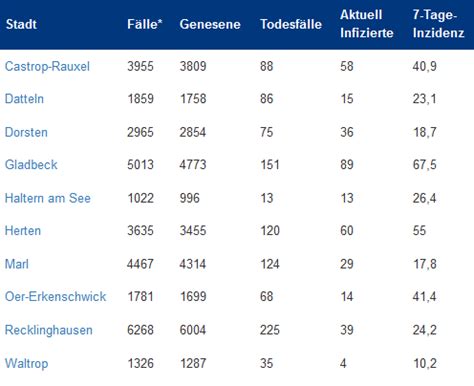Open the Marl city link

pos(17,264)
